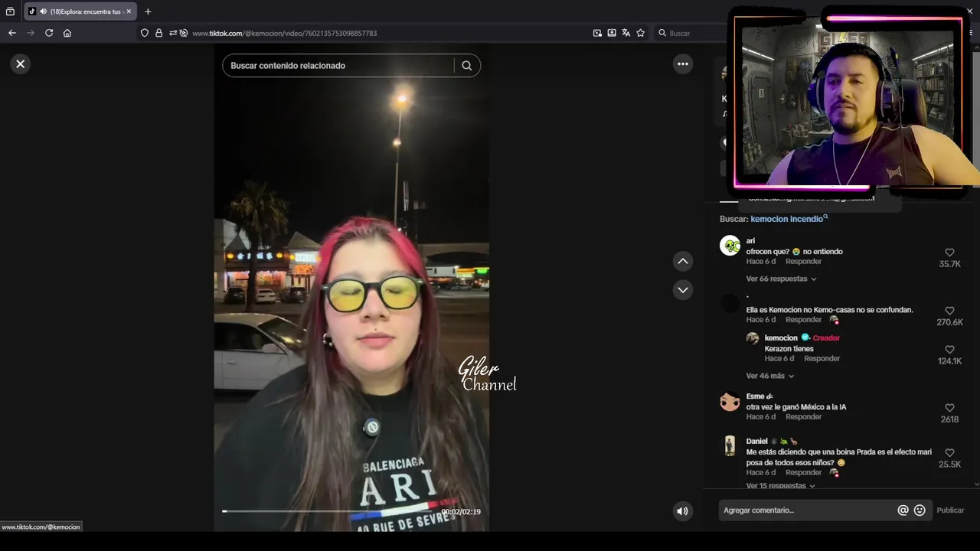The width and height of the screenshot is (980, 551).
Task: Expand 'Ver 46 más' replies
Action: coord(769,377)
